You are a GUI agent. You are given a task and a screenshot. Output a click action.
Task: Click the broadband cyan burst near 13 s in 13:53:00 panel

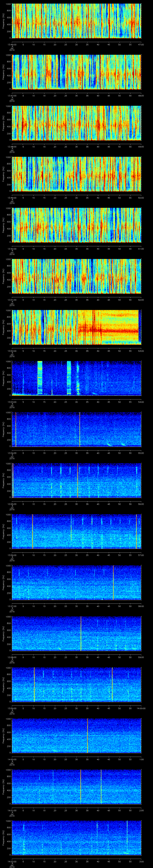[40, 378]
